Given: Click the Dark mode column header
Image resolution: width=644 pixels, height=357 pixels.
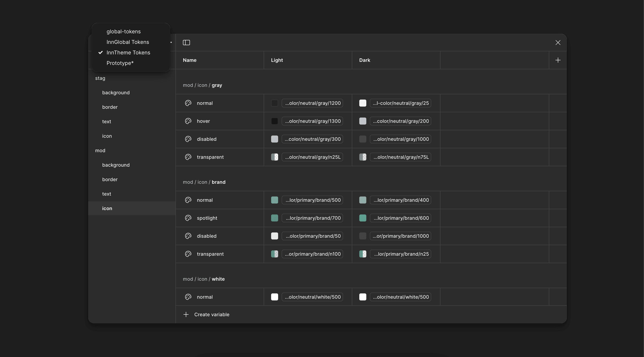Looking at the screenshot, I should pyautogui.click(x=365, y=60).
